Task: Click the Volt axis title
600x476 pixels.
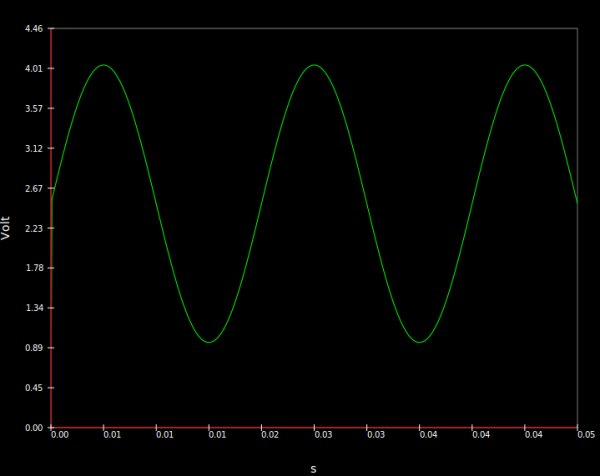Action: point(5,228)
